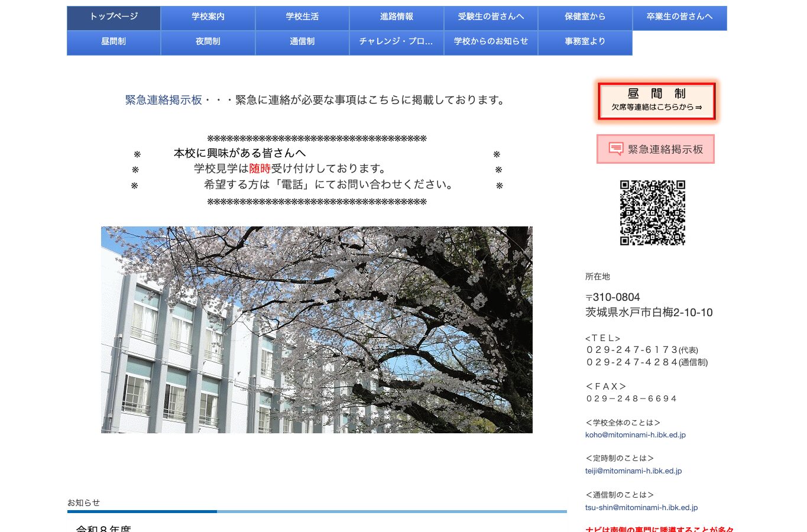Screen dimensions: 807x532
Task: Click the phone number 029-247-6173(代表)
Action: (x=642, y=350)
